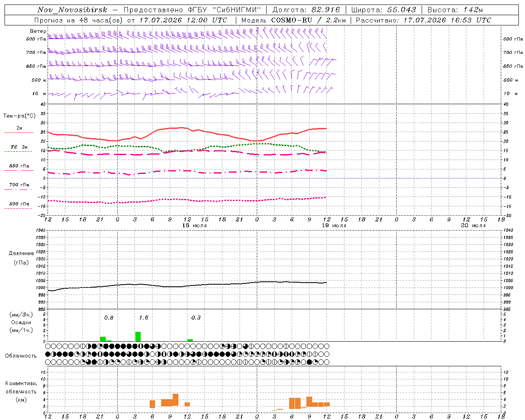The width and height of the screenshot is (525, 420).
Task: Click the Nov_Novosibirsk station title
Action: point(72,10)
